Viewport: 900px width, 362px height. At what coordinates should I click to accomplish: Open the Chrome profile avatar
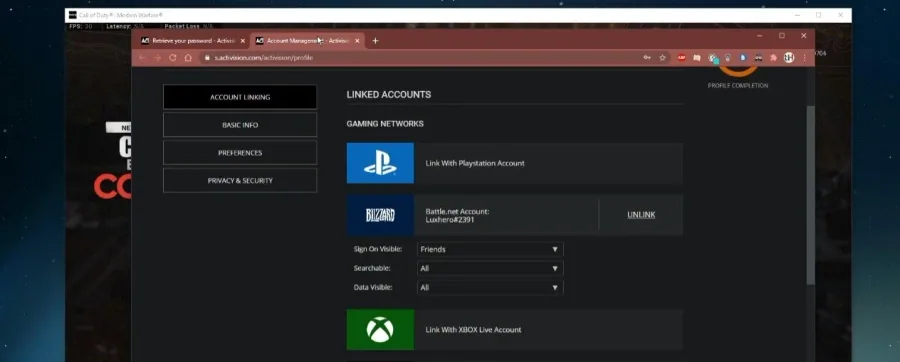click(x=789, y=58)
